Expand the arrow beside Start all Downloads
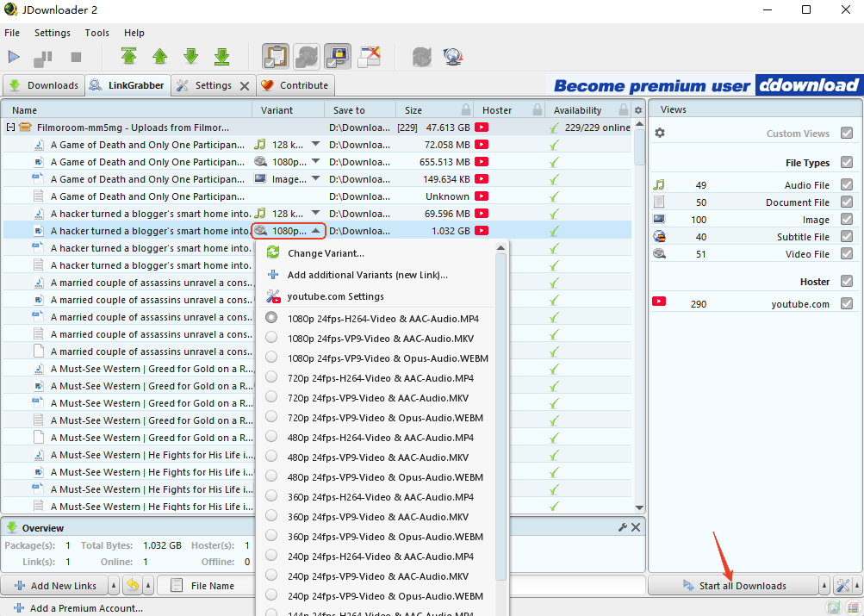 pos(824,586)
